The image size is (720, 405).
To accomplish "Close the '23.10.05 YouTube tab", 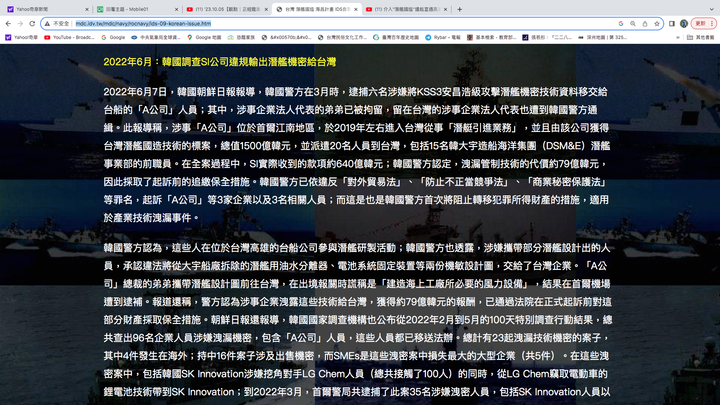I will tap(266, 9).
